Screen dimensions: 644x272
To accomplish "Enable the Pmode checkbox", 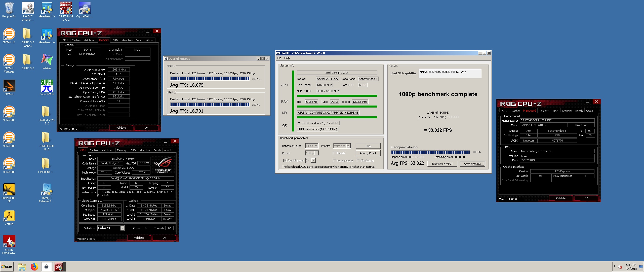I will 334,153.
